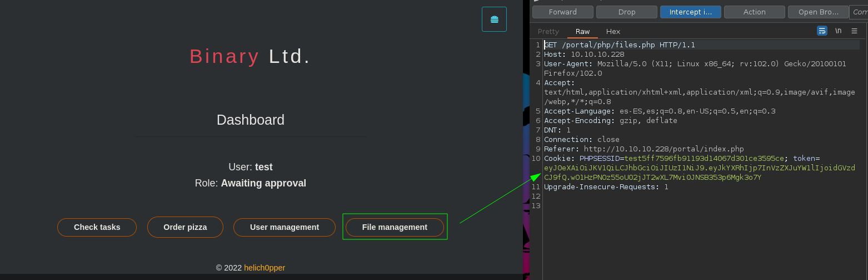Expand the Action menu
The image size is (868, 280).
coord(755,12)
